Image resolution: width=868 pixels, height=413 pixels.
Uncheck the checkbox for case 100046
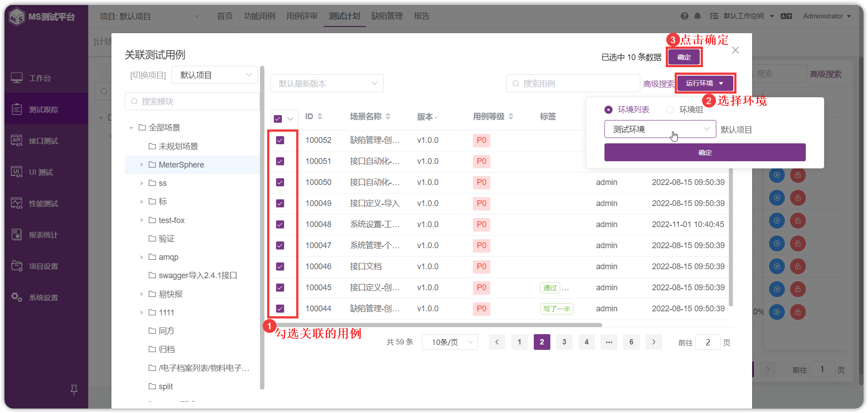click(x=280, y=267)
